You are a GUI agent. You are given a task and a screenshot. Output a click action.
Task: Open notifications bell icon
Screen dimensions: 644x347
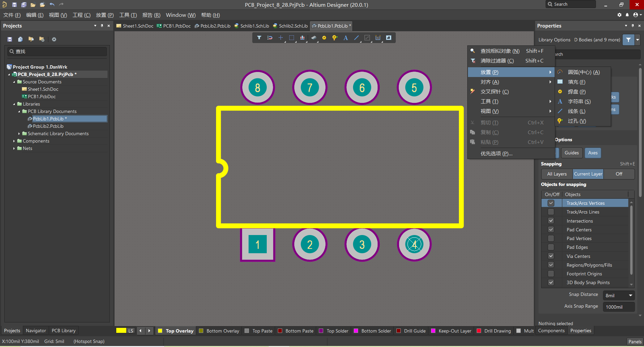coord(627,15)
